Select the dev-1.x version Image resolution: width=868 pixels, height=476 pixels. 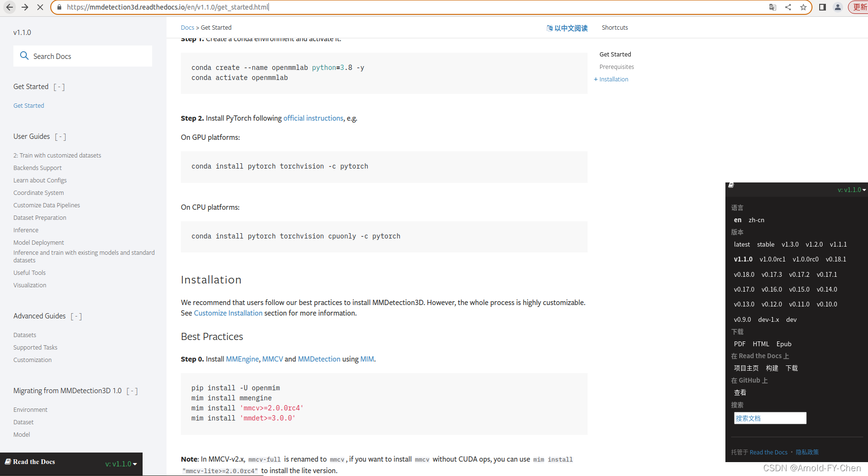768,319
